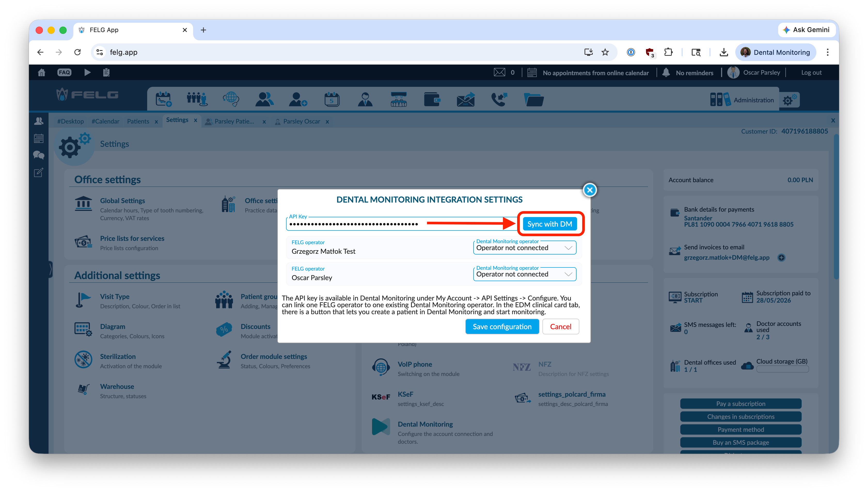Click Save configuration button
The image size is (868, 492).
pos(502,326)
